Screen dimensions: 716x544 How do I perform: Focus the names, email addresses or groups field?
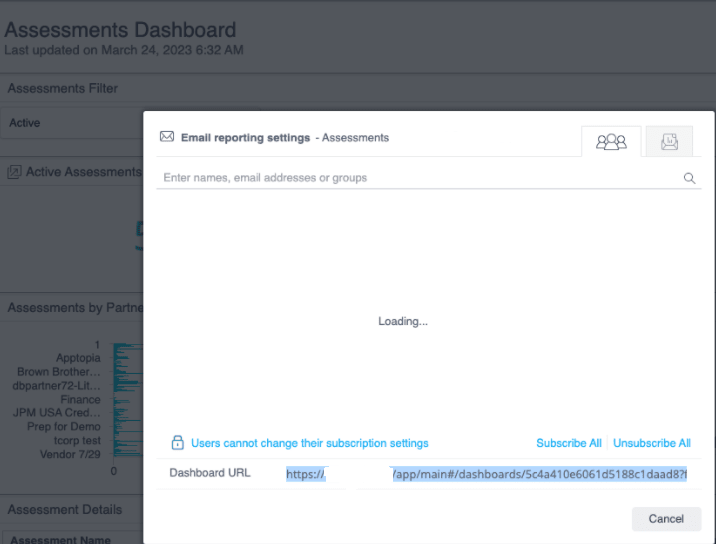pos(420,178)
